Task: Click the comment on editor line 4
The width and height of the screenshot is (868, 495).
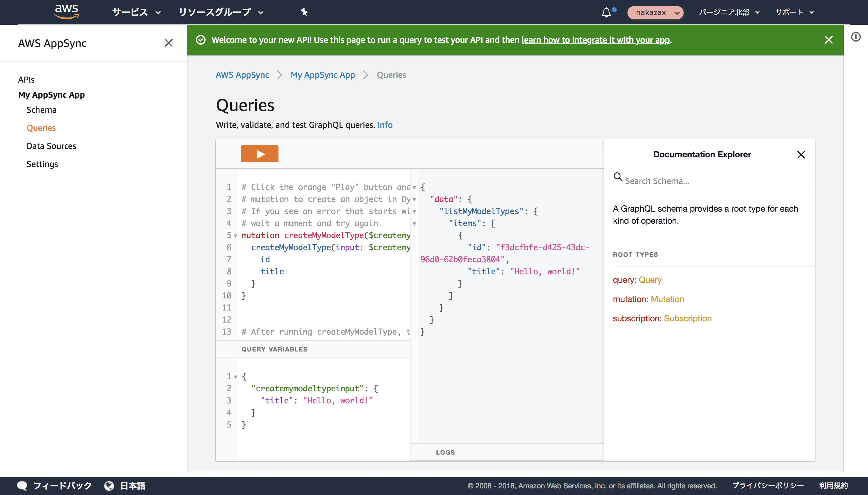Action: point(312,223)
